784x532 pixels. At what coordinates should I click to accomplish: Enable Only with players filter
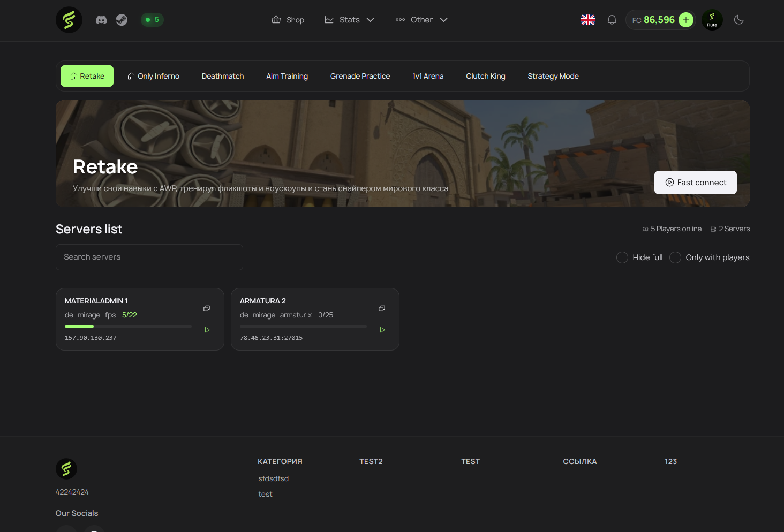675,257
